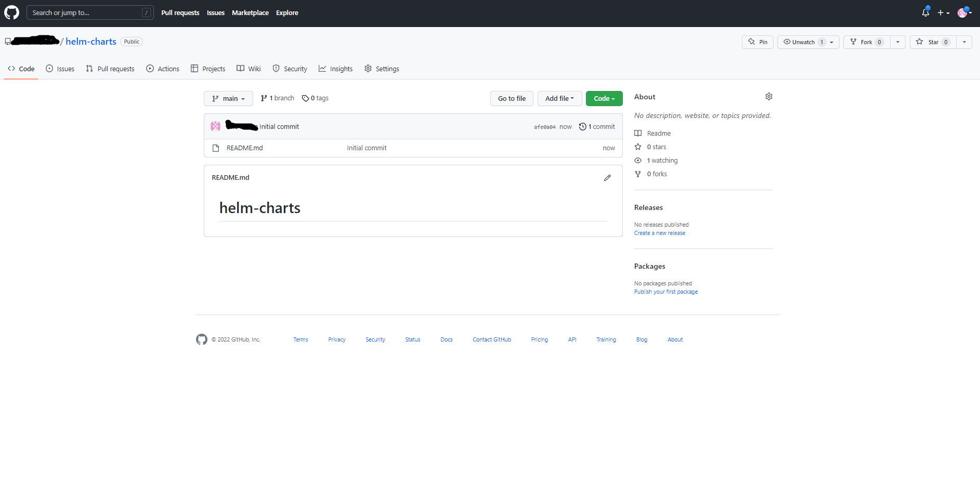Open the 0 stars link
Image resolution: width=980 pixels, height=499 pixels.
pos(657,147)
